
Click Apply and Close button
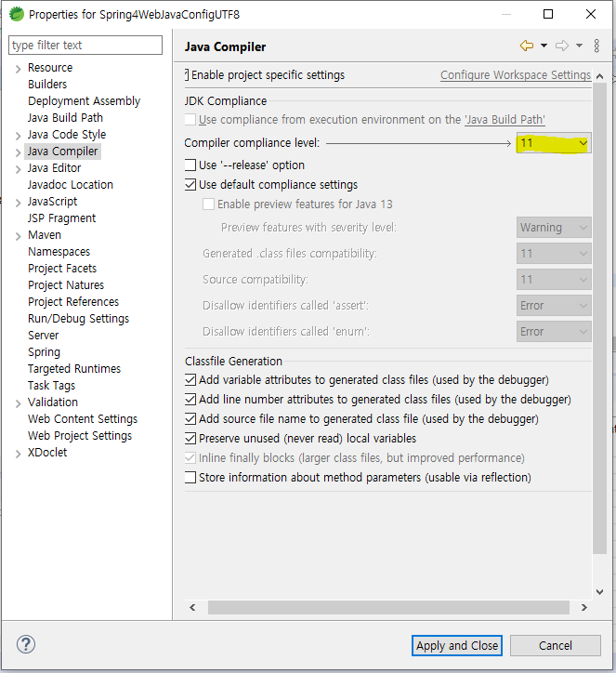coord(457,645)
